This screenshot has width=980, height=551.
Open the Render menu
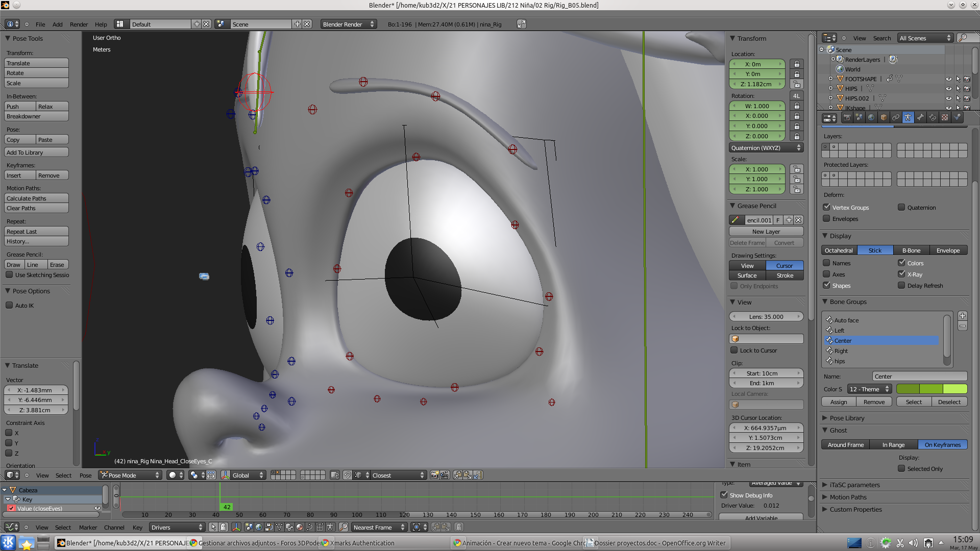(79, 24)
